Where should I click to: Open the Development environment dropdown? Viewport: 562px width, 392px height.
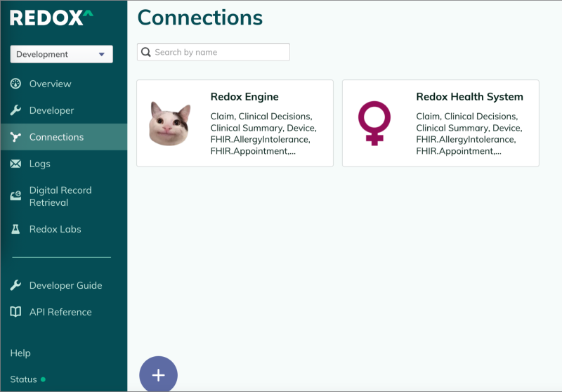click(62, 54)
